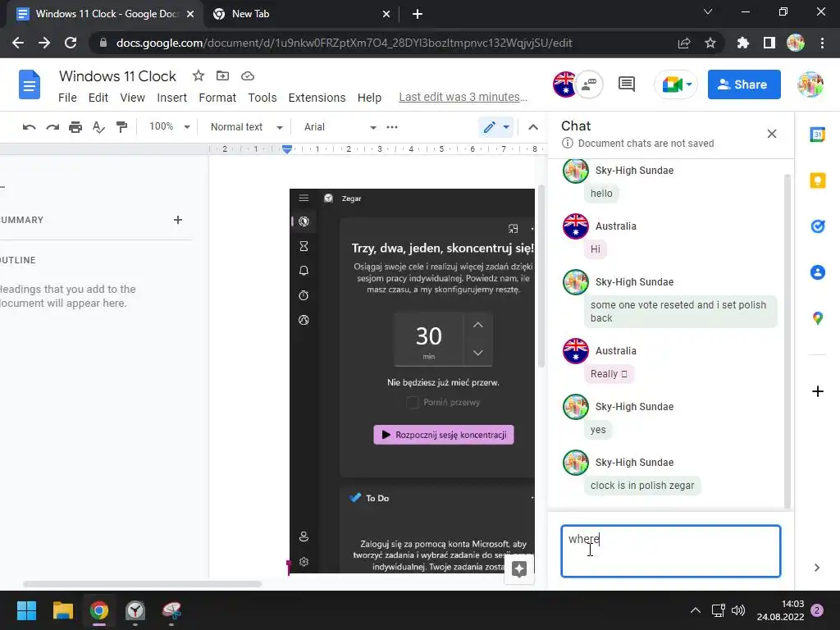Screen dimensions: 840x630
Task: Show hidden system tray icons chevron
Action: tap(696, 610)
